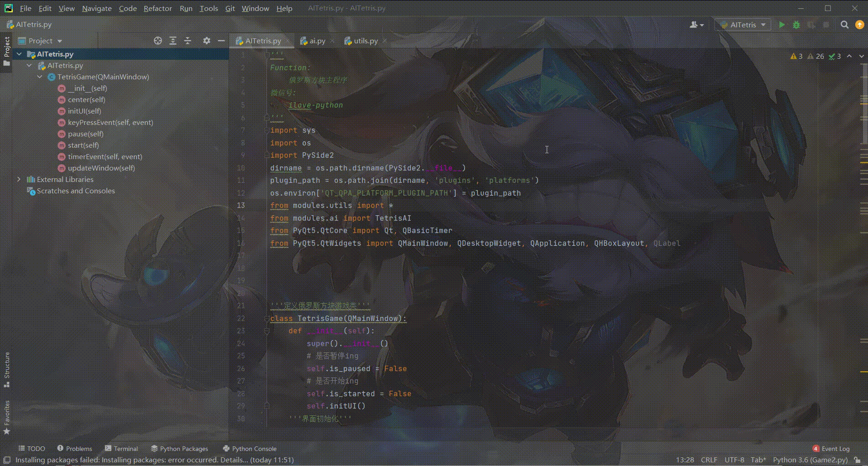Select __init__(self) method in tree
The image size is (868, 466).
tap(87, 88)
